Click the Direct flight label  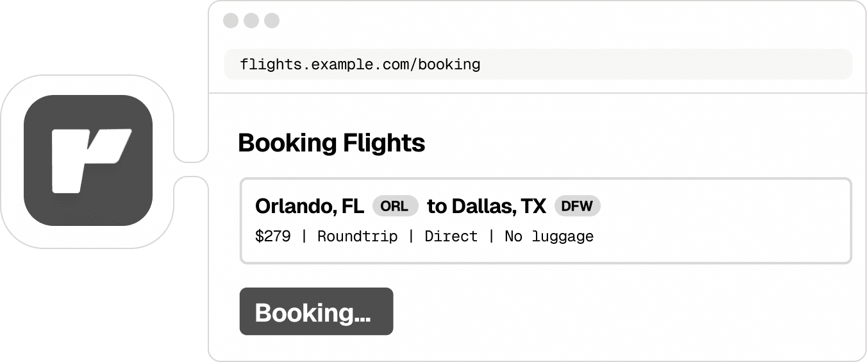click(x=451, y=236)
